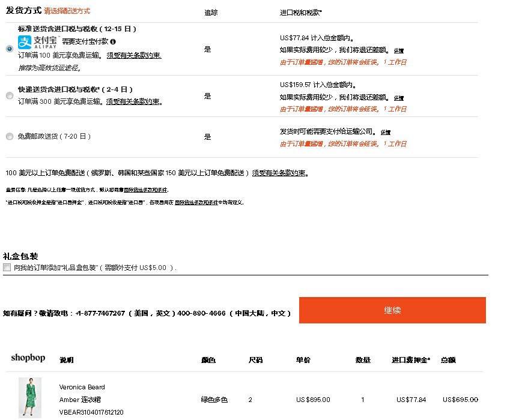Click the brand name Veronica Beard
The height and width of the screenshot is (420, 507).
[x=82, y=387]
